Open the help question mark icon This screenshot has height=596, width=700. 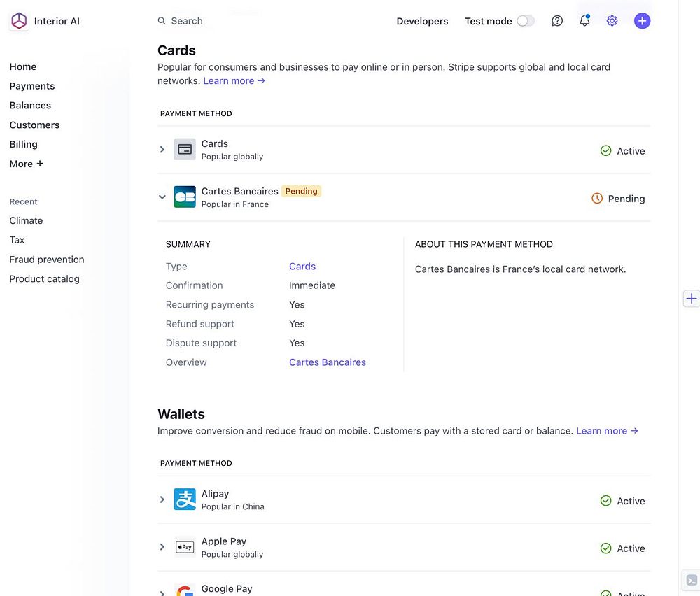coord(557,21)
